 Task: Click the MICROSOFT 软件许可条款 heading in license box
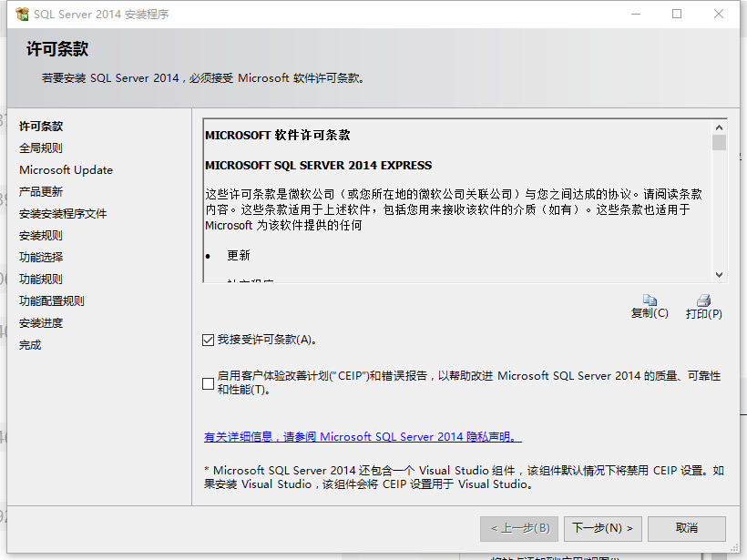(278, 136)
